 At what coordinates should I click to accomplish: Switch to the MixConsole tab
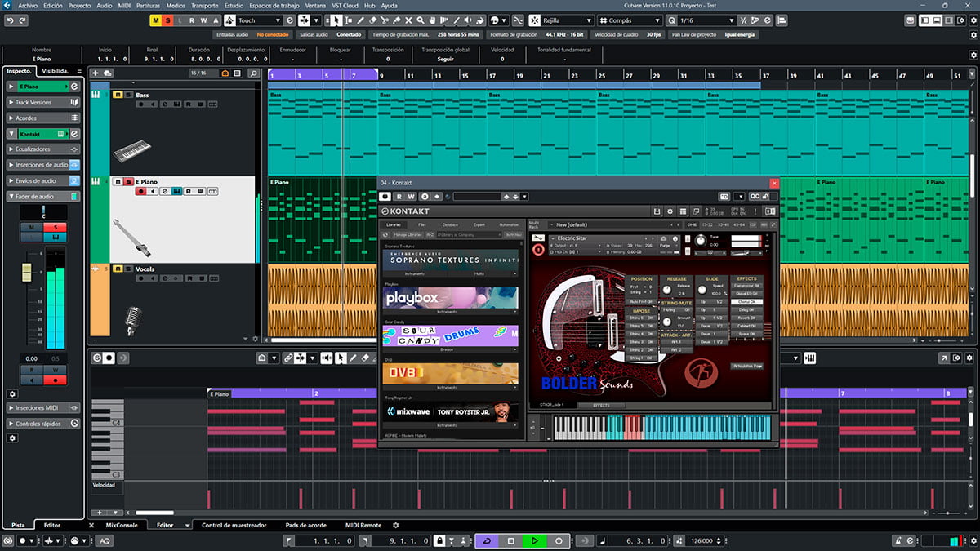122,526
